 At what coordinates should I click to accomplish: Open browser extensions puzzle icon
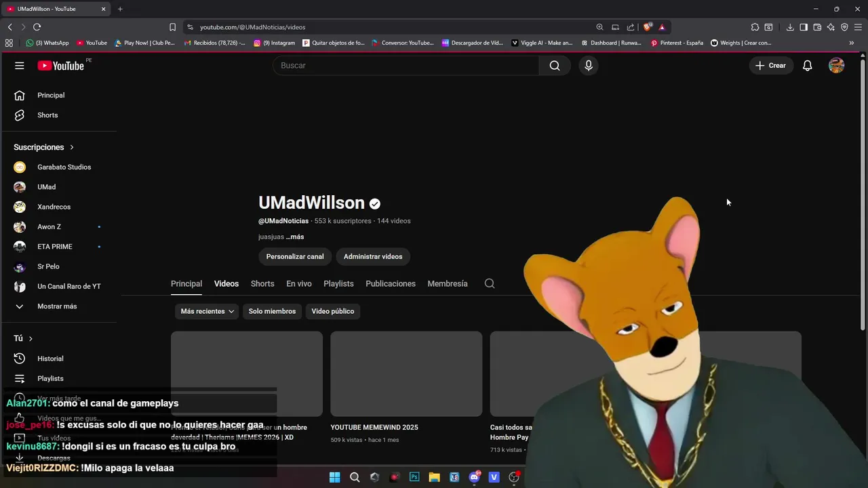coord(755,27)
